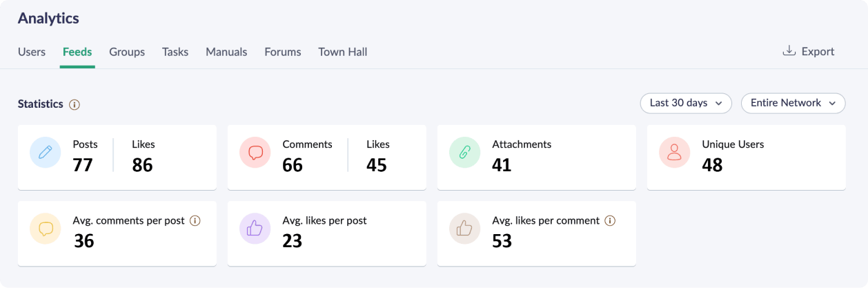Select the Groups tab

(127, 52)
